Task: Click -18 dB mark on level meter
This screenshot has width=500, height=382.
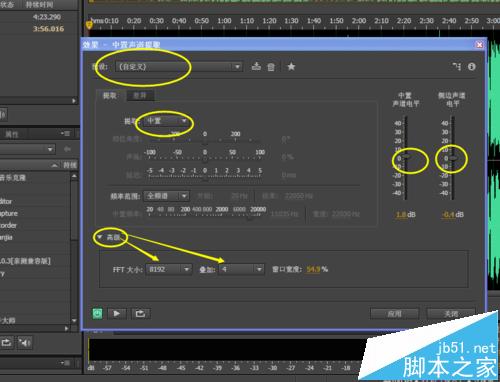Action: pos(346,368)
